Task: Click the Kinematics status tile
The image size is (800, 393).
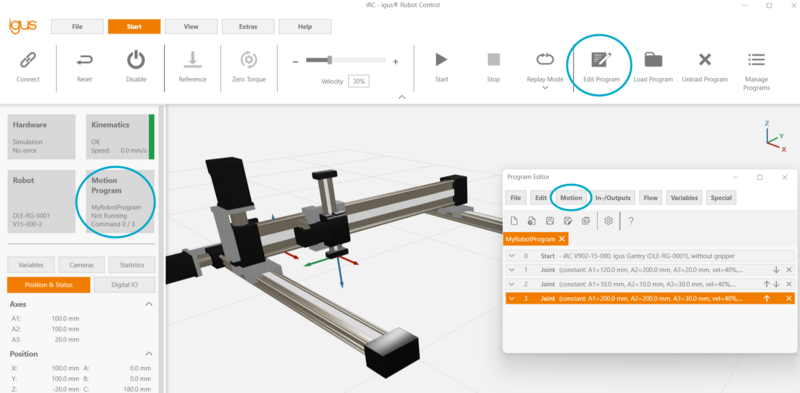Action: point(120,137)
